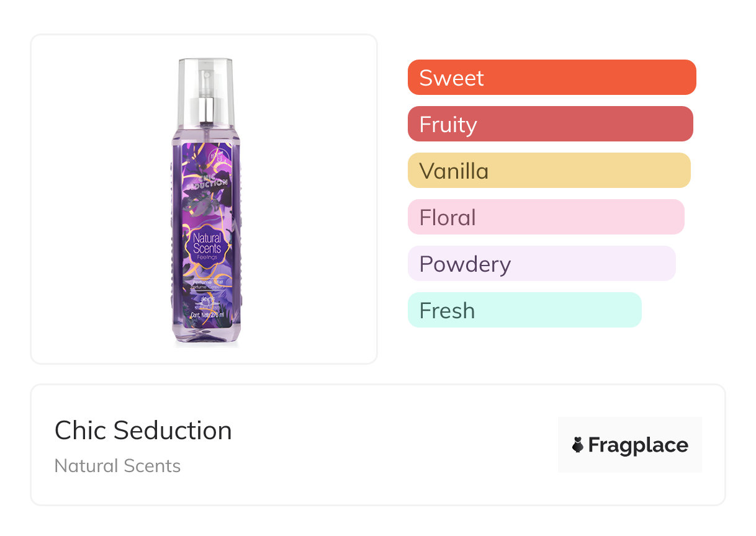The height and width of the screenshot is (536, 756).
Task: Select the Fruity accord bar
Action: 550,124
